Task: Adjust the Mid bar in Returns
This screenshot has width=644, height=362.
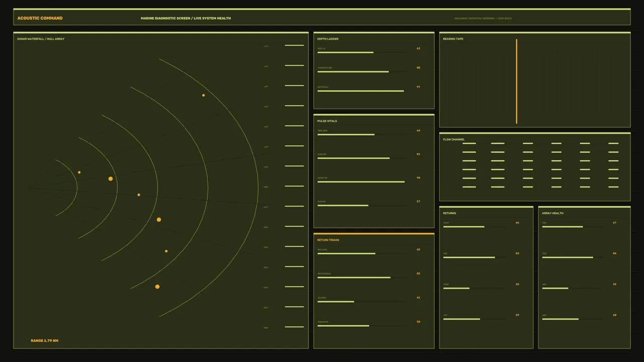Action: point(474,257)
